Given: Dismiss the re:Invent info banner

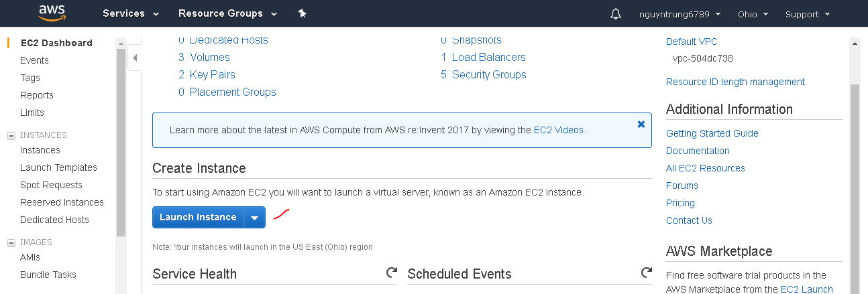Looking at the screenshot, I should pyautogui.click(x=641, y=125).
